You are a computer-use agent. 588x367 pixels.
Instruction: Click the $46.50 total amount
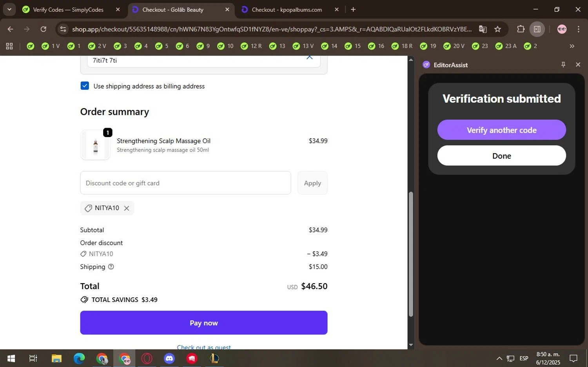[x=314, y=286]
